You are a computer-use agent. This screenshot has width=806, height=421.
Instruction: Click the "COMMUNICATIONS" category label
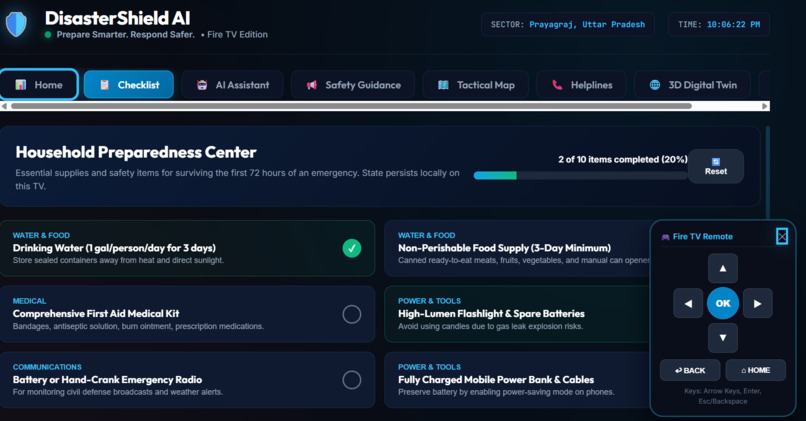pos(47,367)
